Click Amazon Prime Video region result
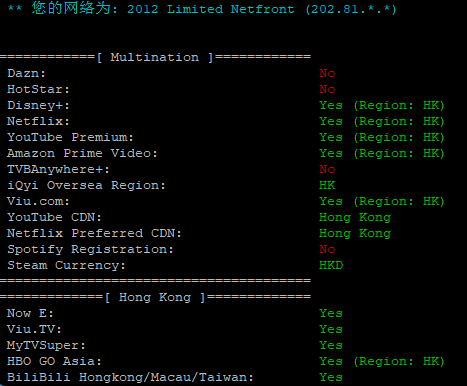The image size is (467, 386). (x=382, y=153)
